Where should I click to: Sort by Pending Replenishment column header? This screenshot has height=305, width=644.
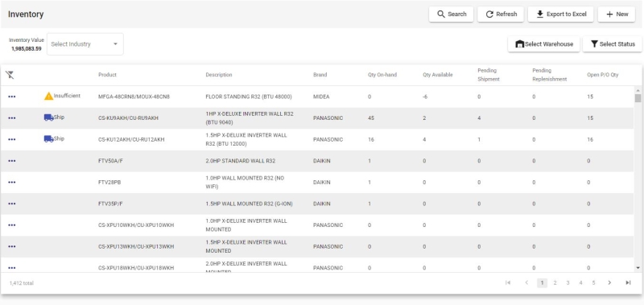tap(550, 75)
